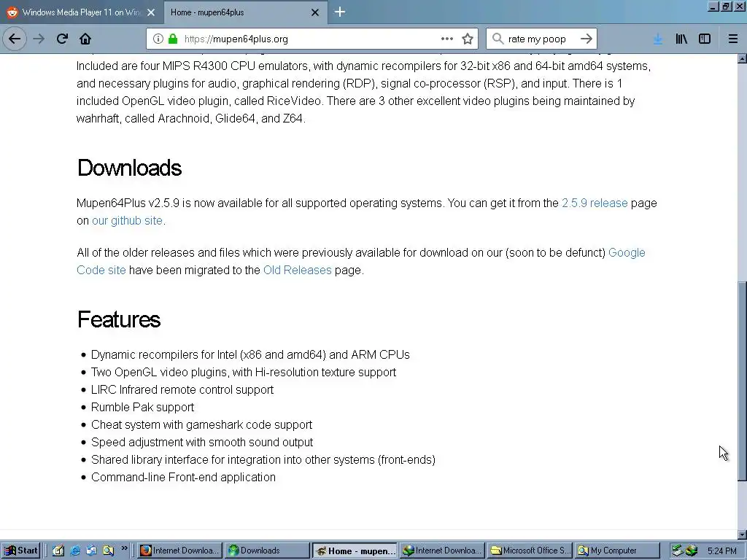Image resolution: width=747 pixels, height=560 pixels.
Task: Open page actions three-dot menu
Action: point(447,39)
